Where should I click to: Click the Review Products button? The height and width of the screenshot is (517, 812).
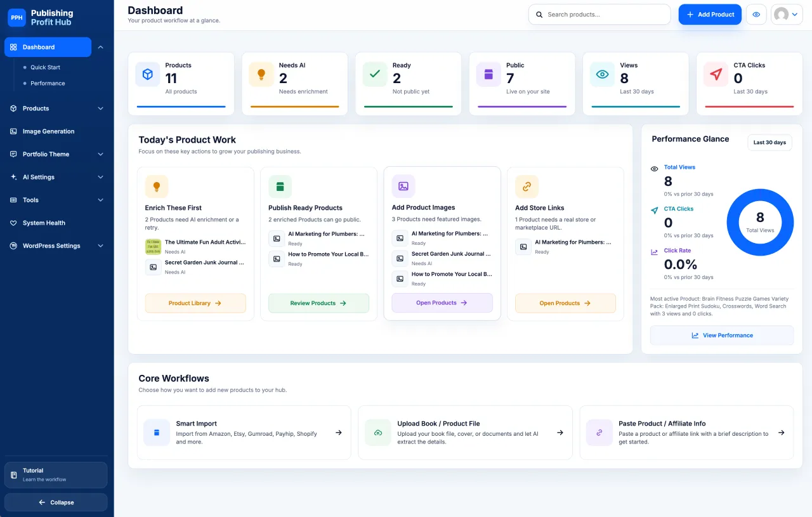pyautogui.click(x=318, y=303)
